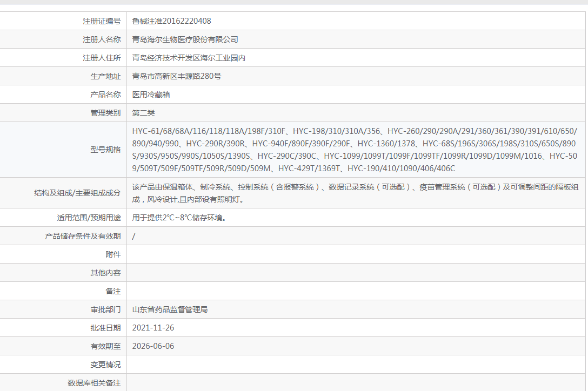The image size is (588, 391).
Task: Click the 批准日期 label
Action: [x=105, y=328]
